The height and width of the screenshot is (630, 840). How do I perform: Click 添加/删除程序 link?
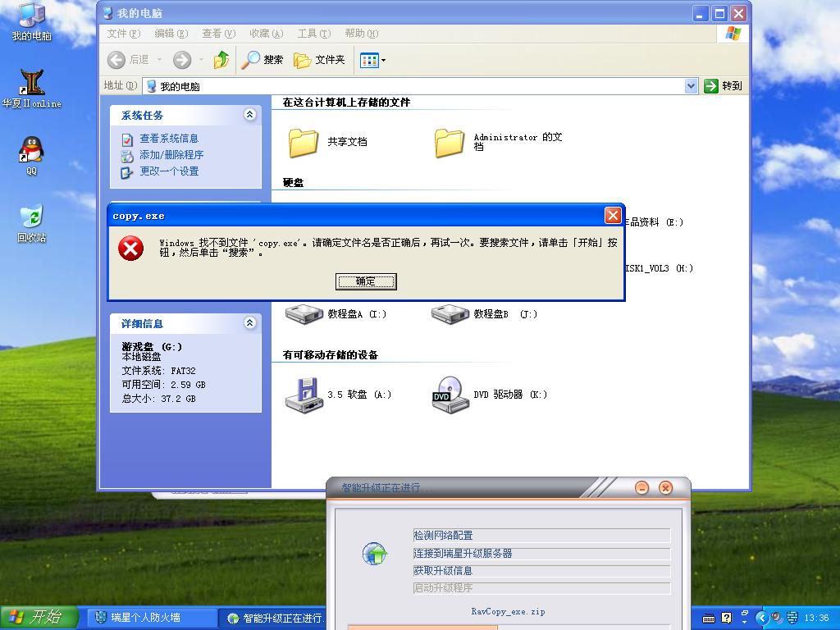tap(171, 155)
